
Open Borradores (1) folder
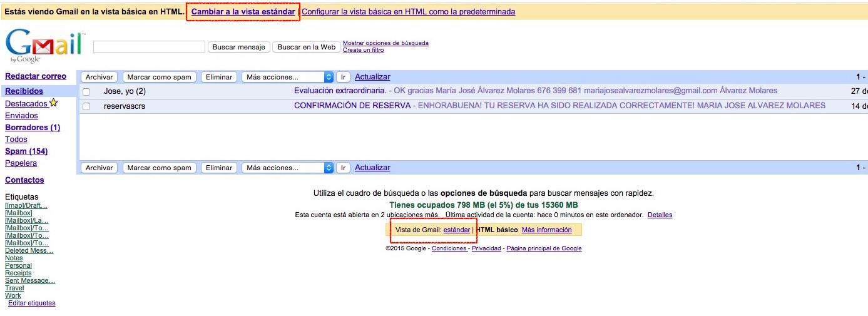[x=33, y=128]
